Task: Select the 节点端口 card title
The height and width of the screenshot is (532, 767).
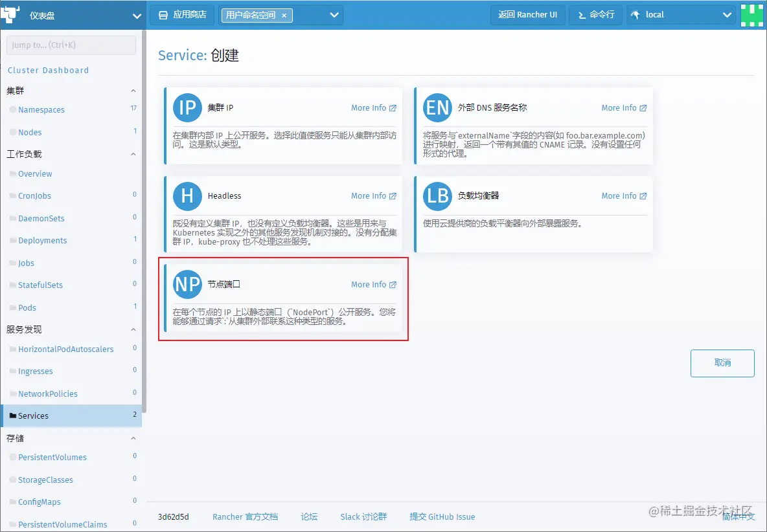Action: coord(223,284)
